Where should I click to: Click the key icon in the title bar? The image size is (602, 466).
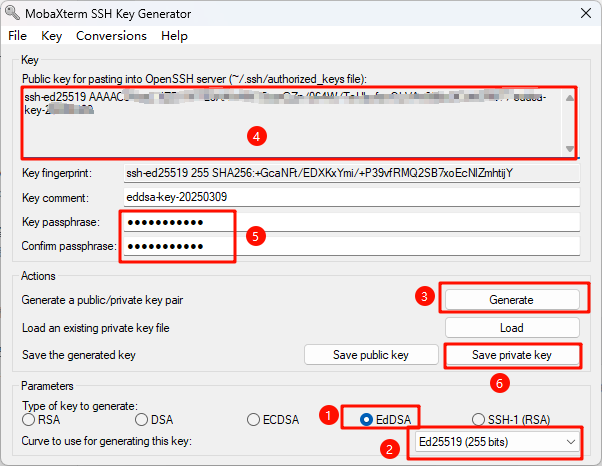pyautogui.click(x=12, y=13)
